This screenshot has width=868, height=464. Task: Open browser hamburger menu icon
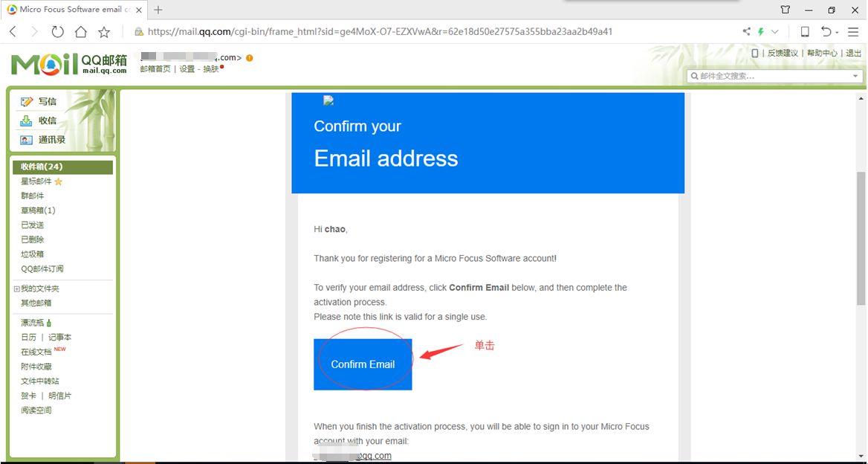(x=853, y=31)
